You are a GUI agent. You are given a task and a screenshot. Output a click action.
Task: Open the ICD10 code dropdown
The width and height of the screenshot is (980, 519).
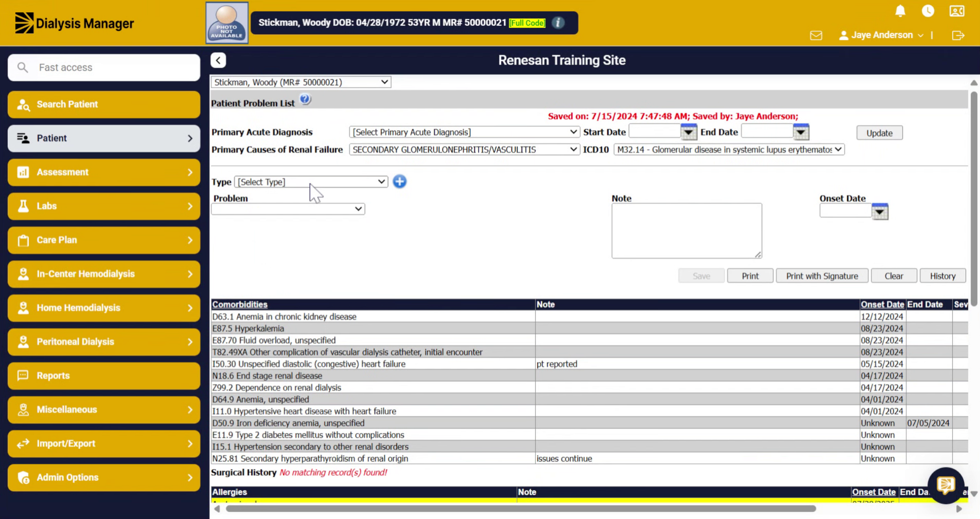tap(729, 149)
